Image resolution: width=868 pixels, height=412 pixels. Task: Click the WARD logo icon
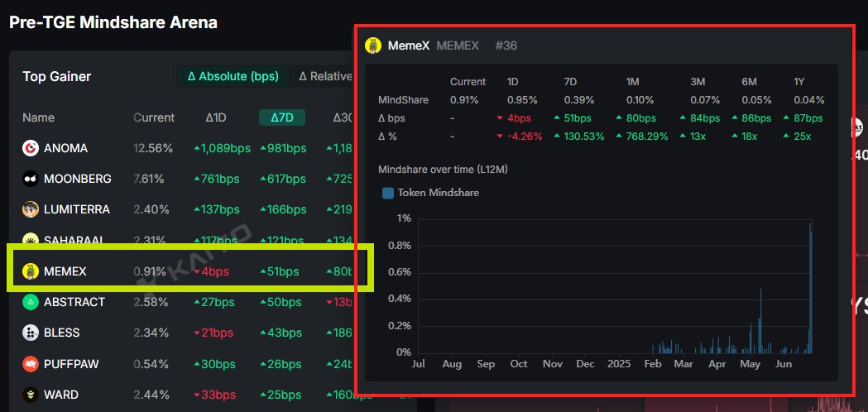coord(30,395)
